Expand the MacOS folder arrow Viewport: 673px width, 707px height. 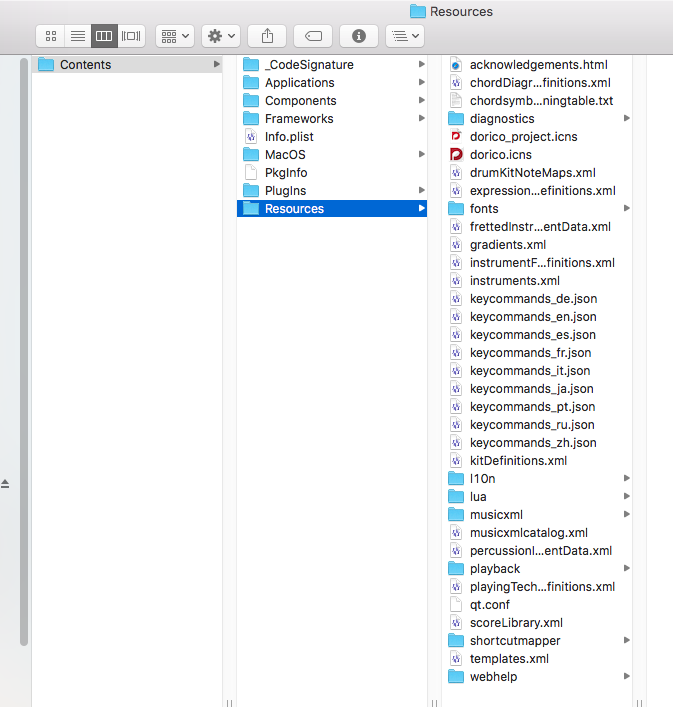pyautogui.click(x=421, y=154)
